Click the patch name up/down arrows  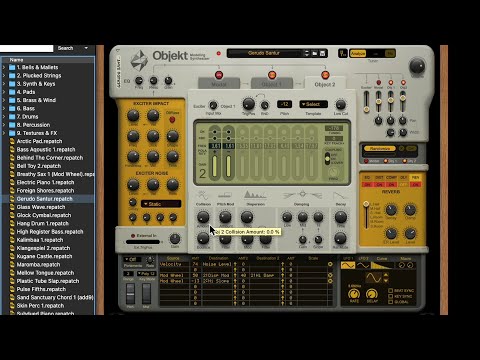point(306,53)
